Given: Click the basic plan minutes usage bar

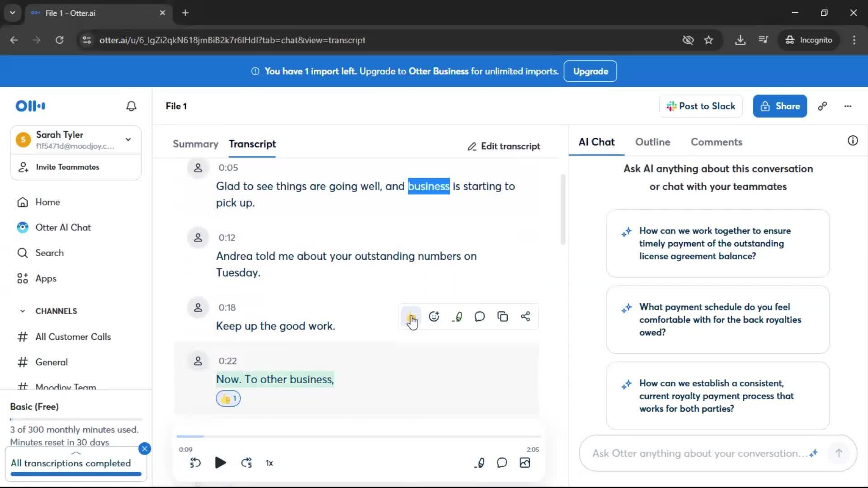Looking at the screenshot, I should [76, 419].
